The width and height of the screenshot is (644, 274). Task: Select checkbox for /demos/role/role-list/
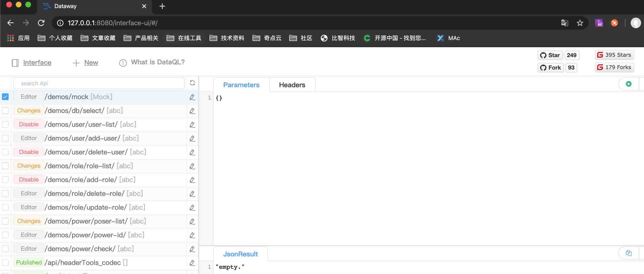pos(5,166)
